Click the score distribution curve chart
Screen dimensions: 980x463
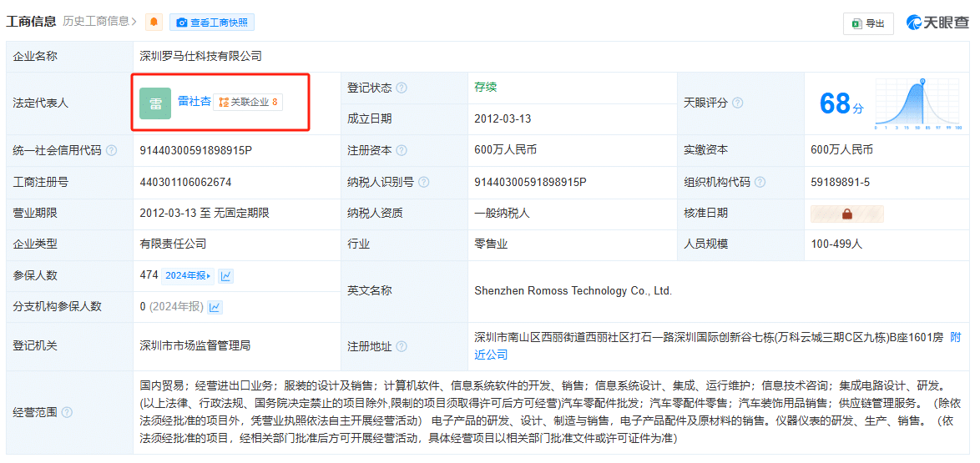[919, 103]
